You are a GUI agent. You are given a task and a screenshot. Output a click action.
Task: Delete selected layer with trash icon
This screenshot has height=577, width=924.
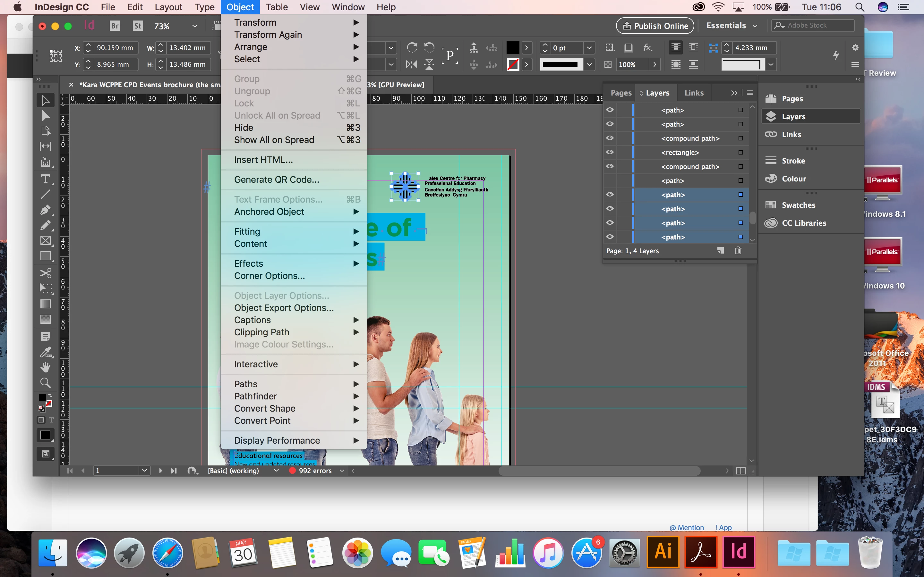(x=738, y=250)
